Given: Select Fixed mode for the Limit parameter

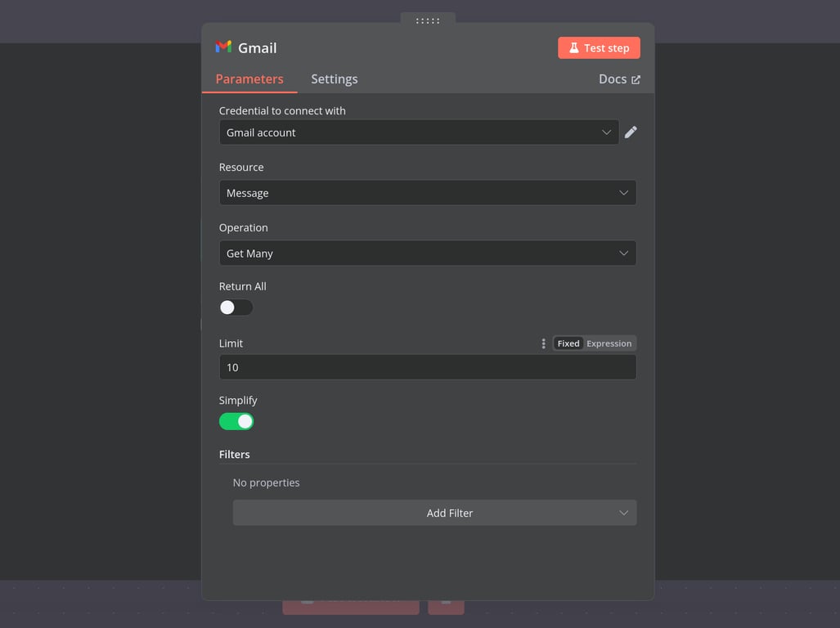Looking at the screenshot, I should coord(568,343).
